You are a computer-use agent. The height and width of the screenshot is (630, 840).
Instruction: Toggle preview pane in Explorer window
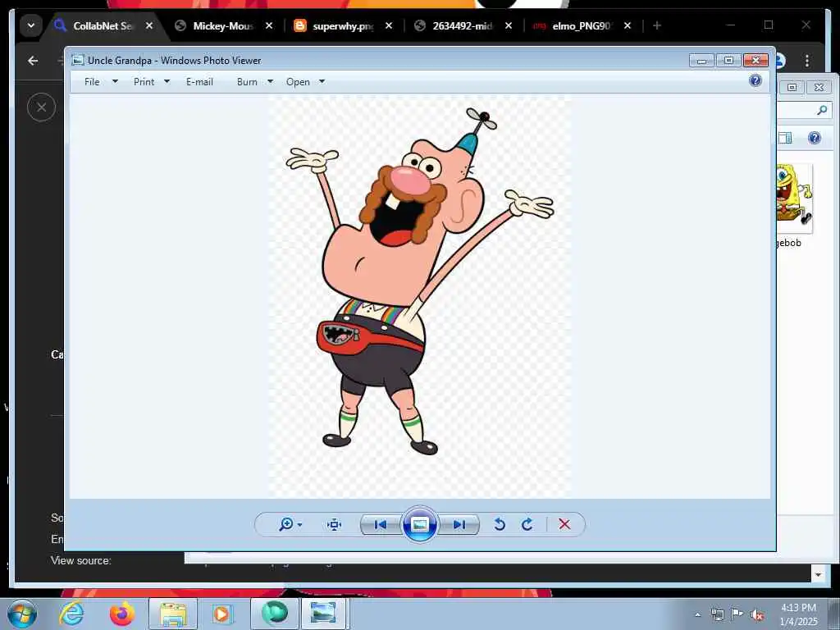(x=785, y=138)
